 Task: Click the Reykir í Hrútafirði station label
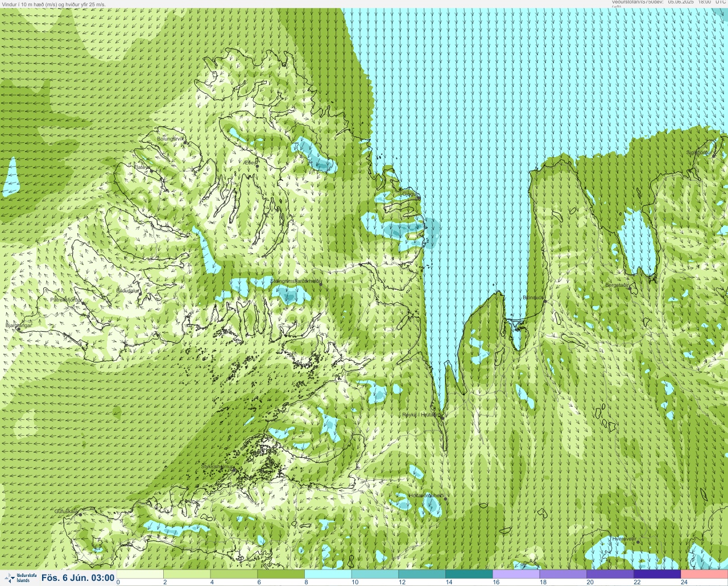[x=421, y=415]
